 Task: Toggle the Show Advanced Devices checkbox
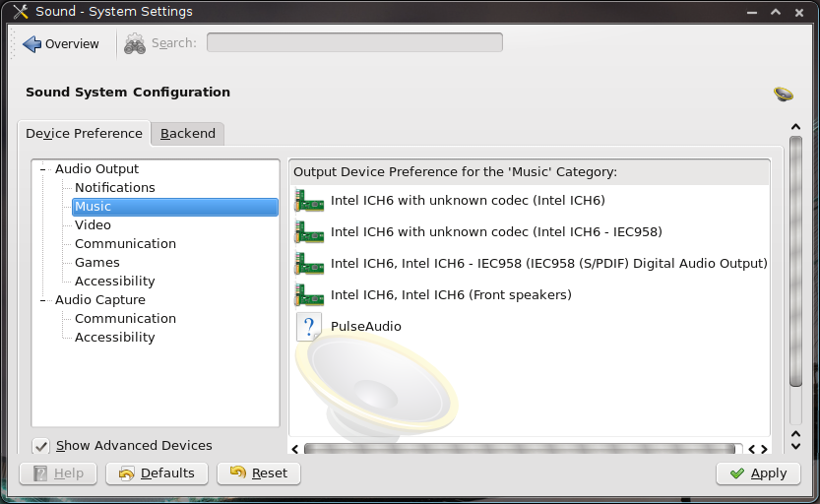click(41, 446)
